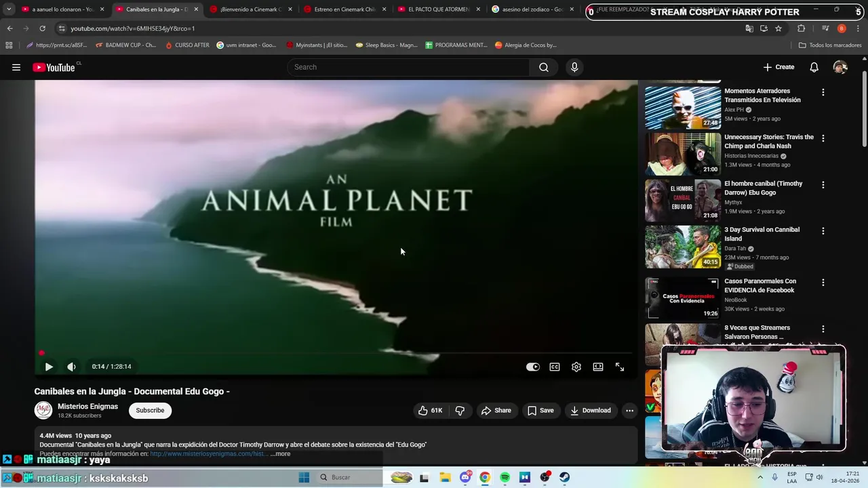Open the Create button
This screenshot has height=488, width=868.
pos(778,67)
